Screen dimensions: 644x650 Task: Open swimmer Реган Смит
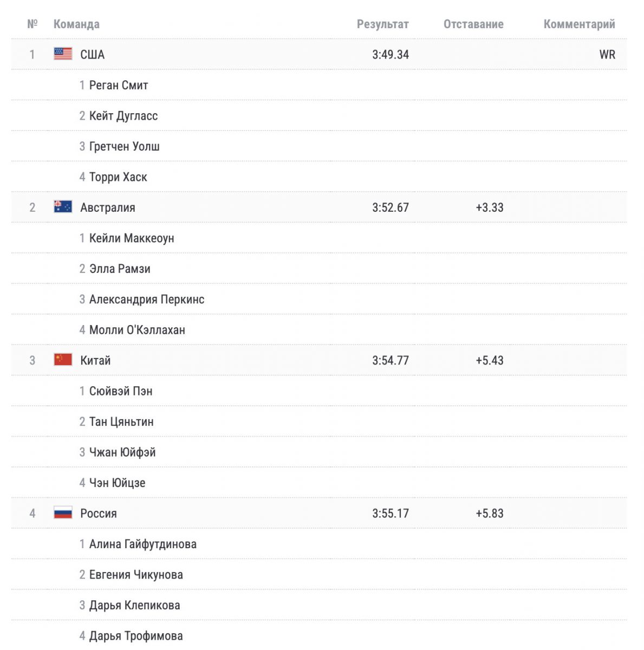(119, 85)
